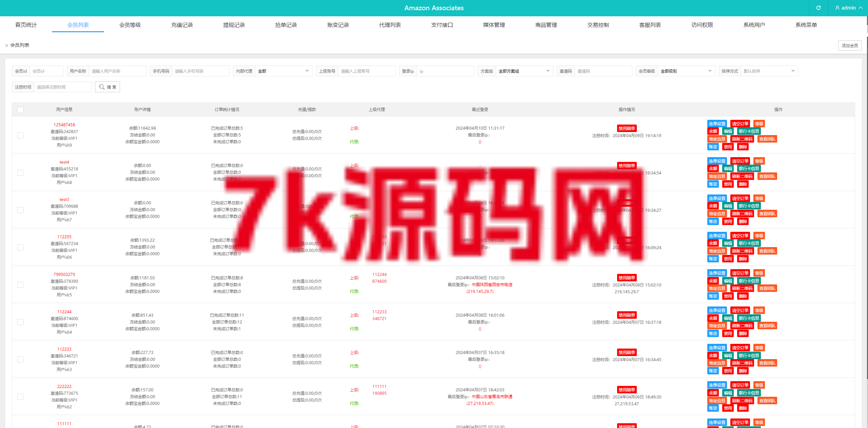Click superior account 112244 for user 799503270
868x428 pixels.
click(x=379, y=274)
